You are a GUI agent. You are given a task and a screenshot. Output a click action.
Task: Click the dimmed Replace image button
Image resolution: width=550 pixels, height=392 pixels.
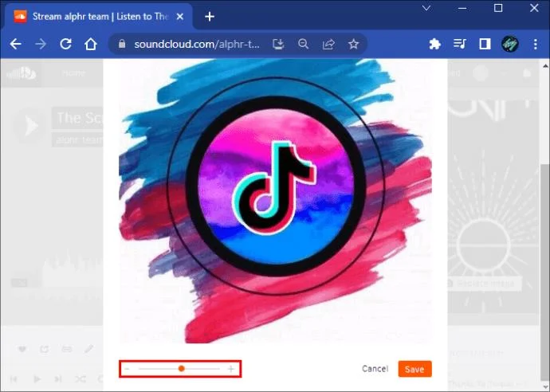coord(485,284)
